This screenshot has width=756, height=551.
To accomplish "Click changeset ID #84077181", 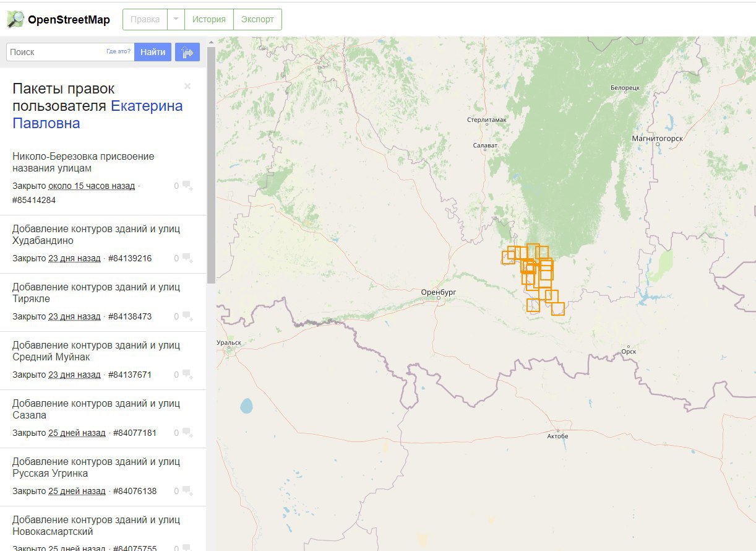I will pos(135,433).
